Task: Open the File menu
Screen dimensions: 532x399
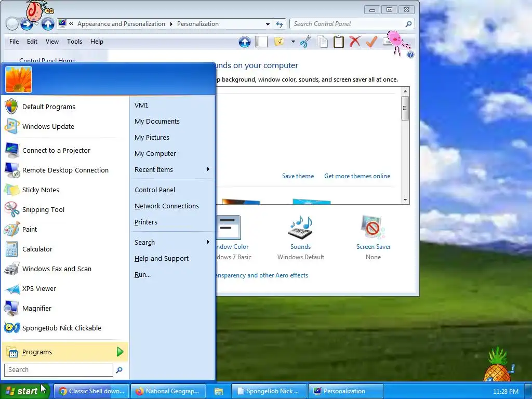Action: point(14,42)
